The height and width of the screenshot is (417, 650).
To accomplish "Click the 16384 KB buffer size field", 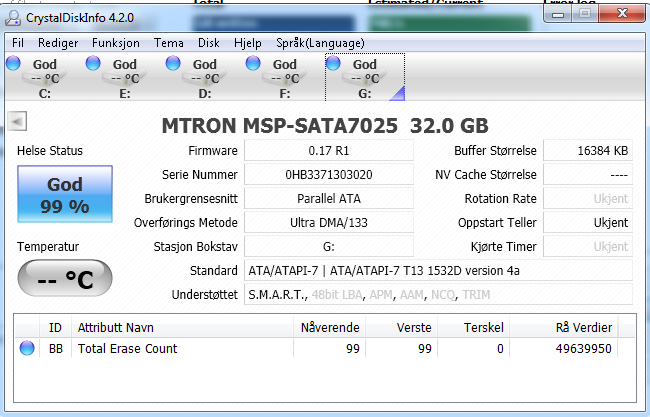I will coord(588,150).
